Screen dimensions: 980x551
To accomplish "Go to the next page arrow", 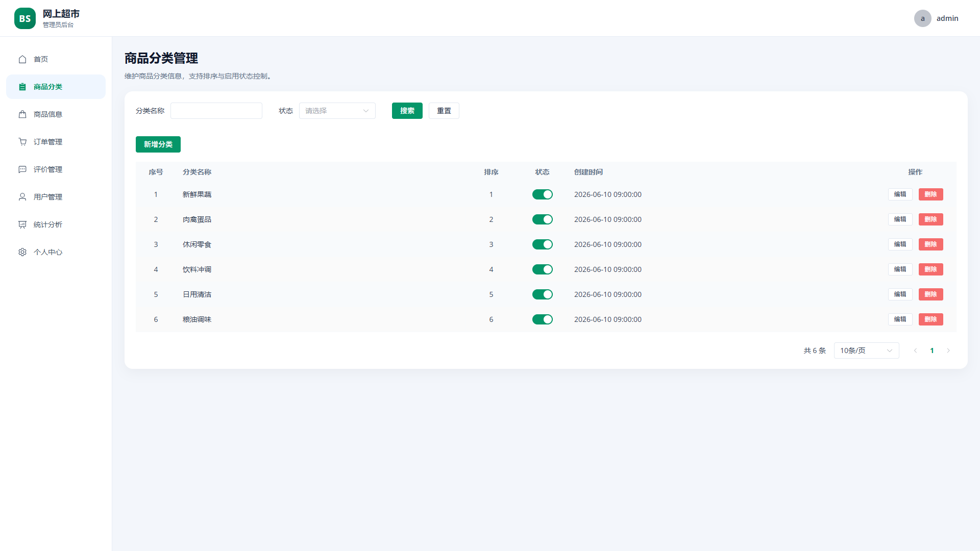I will [x=948, y=350].
